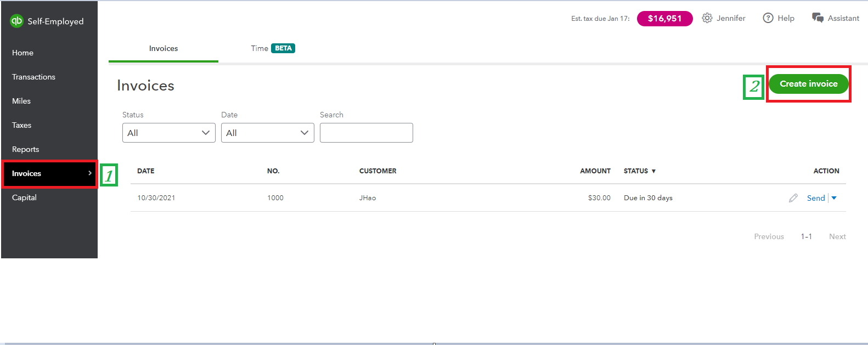Image resolution: width=868 pixels, height=345 pixels.
Task: Click the Help label in the header
Action: click(786, 18)
